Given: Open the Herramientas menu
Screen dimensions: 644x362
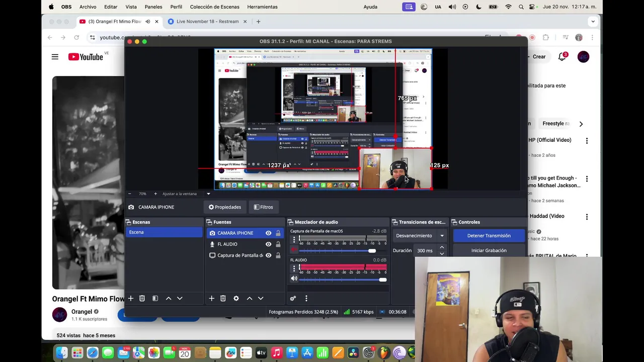Looking at the screenshot, I should tap(262, 7).
